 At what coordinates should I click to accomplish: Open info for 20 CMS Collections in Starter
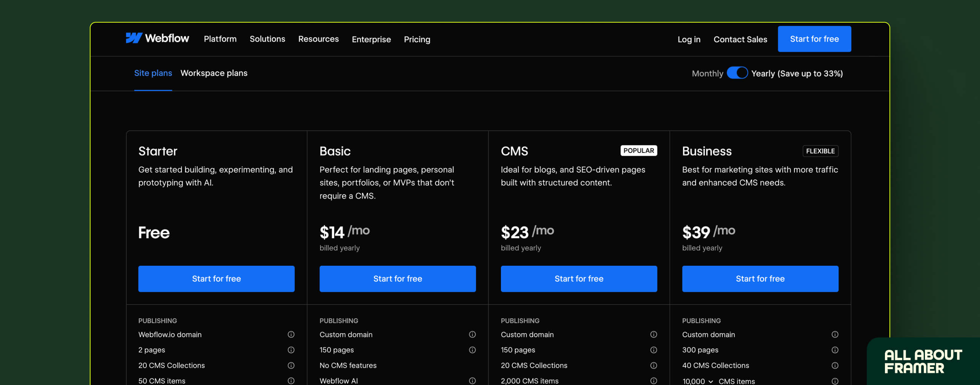(x=291, y=366)
